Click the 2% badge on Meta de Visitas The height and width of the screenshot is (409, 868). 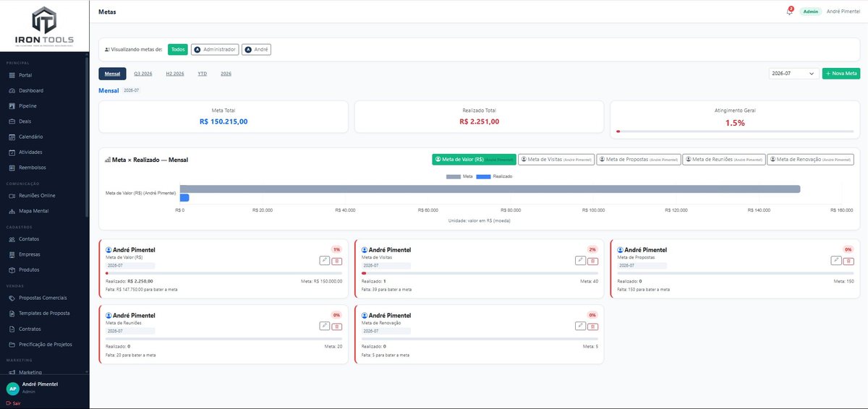click(x=592, y=249)
